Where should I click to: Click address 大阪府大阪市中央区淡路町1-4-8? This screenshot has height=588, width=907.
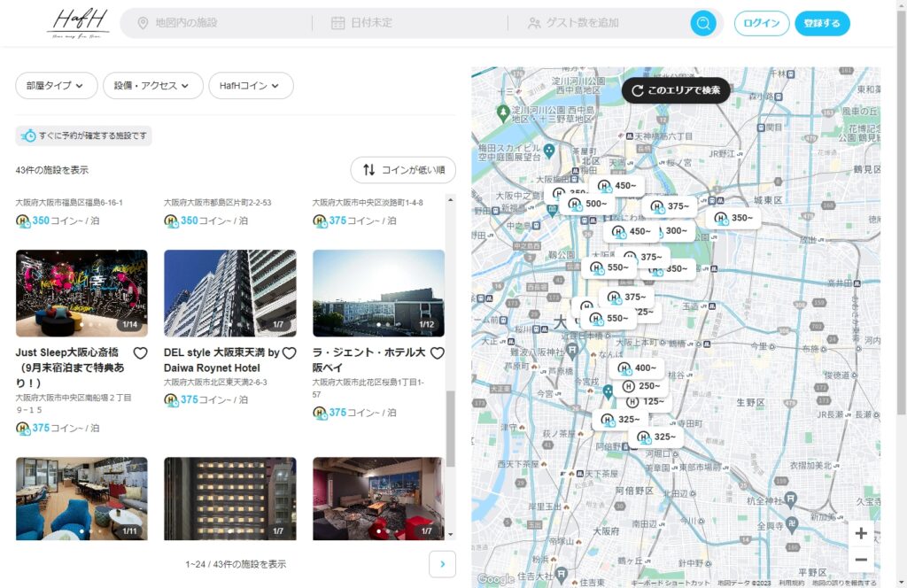368,203
